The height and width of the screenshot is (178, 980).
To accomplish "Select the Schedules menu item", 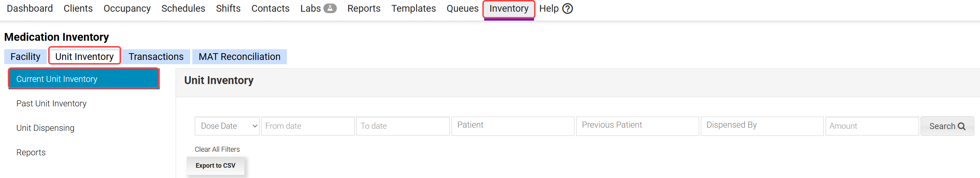I will pyautogui.click(x=183, y=9).
